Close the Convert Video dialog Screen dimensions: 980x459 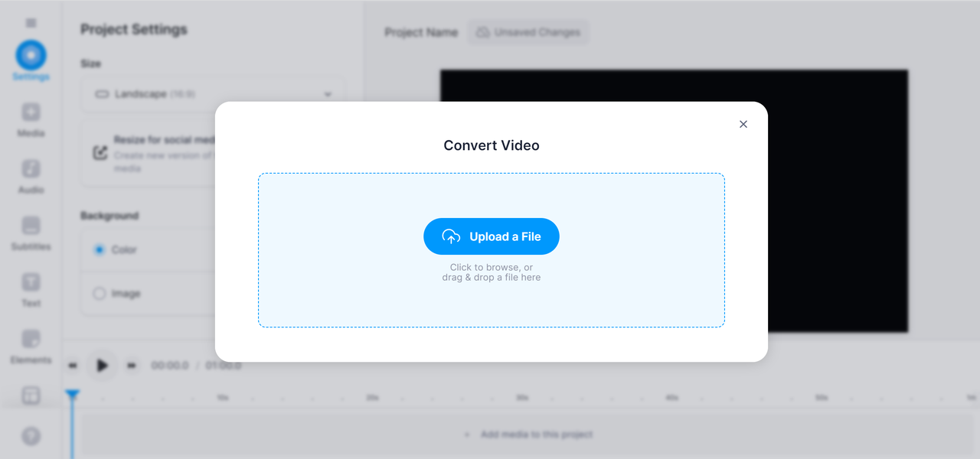click(x=743, y=124)
